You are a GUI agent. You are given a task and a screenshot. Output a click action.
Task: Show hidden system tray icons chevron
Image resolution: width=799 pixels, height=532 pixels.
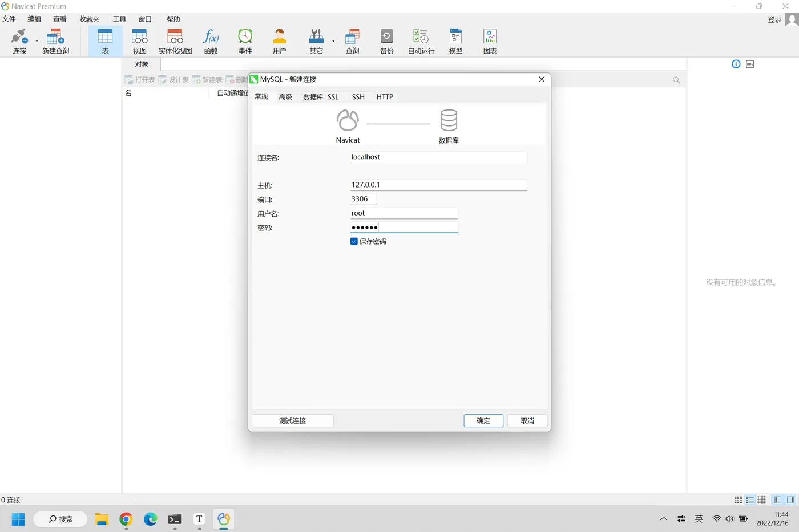[x=663, y=519]
